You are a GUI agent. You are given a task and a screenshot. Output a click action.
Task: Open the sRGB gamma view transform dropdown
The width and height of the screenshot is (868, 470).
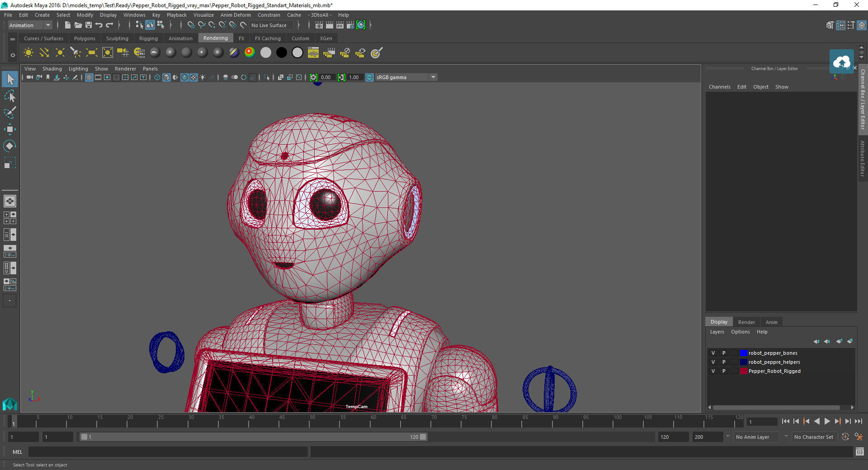pos(406,77)
